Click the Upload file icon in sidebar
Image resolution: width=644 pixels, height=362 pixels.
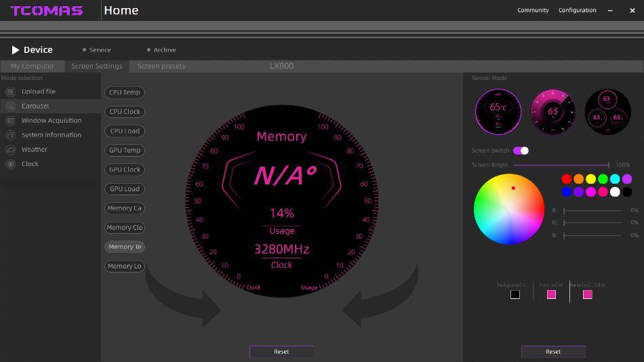click(10, 92)
